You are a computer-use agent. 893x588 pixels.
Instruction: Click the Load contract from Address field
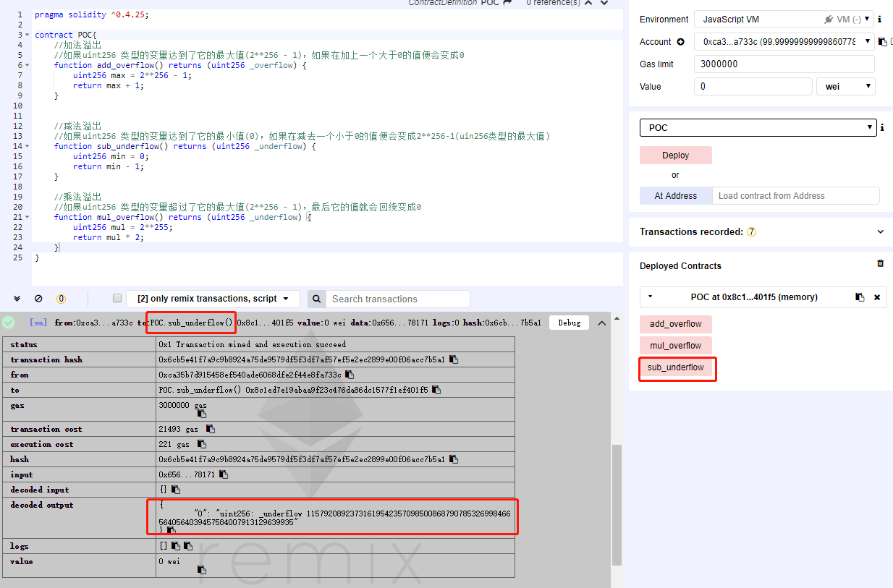tap(796, 195)
